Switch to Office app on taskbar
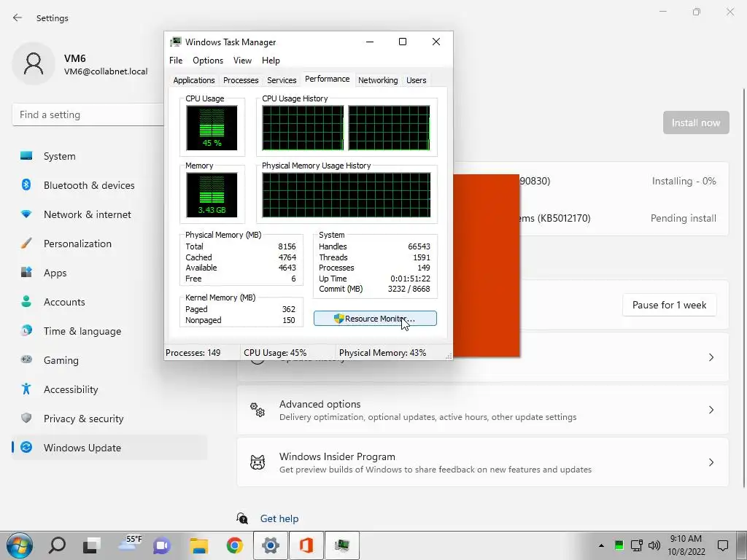This screenshot has height=560, width=747. click(306, 545)
